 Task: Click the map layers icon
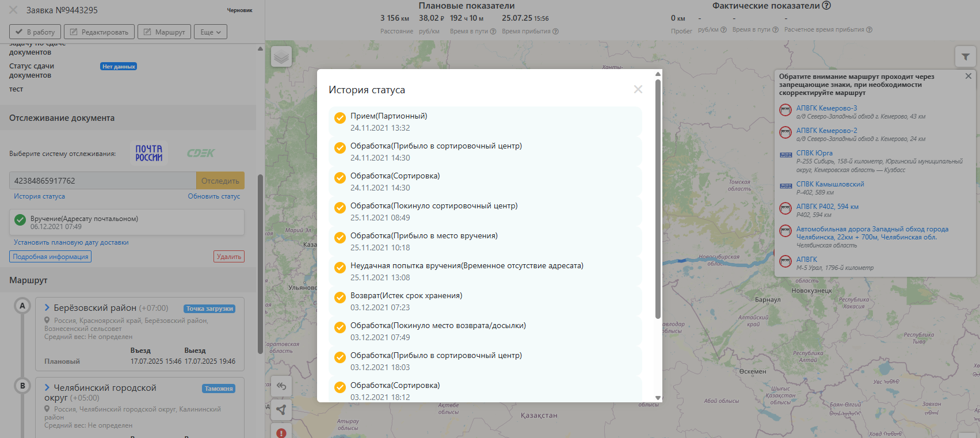point(281,56)
